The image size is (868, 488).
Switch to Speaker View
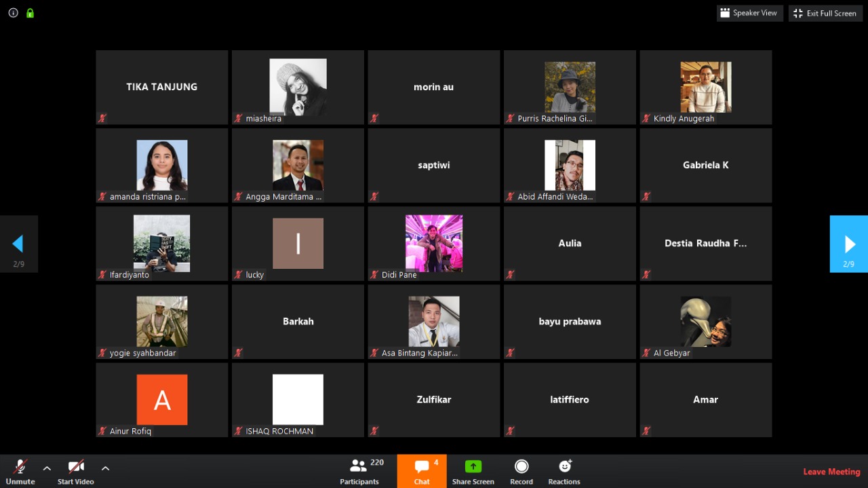749,13
